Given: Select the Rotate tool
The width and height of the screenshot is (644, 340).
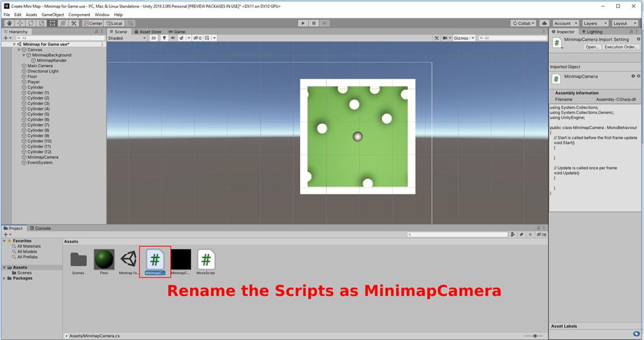Looking at the screenshot, I should 31,23.
